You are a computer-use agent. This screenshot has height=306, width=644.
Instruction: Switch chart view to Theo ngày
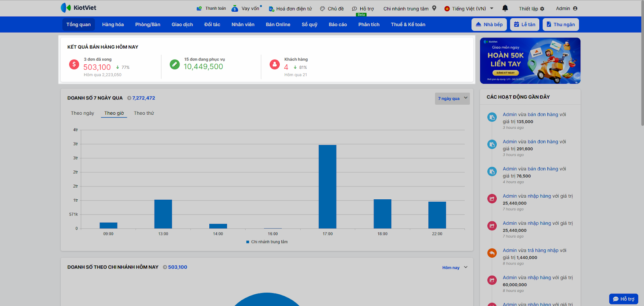[83, 113]
